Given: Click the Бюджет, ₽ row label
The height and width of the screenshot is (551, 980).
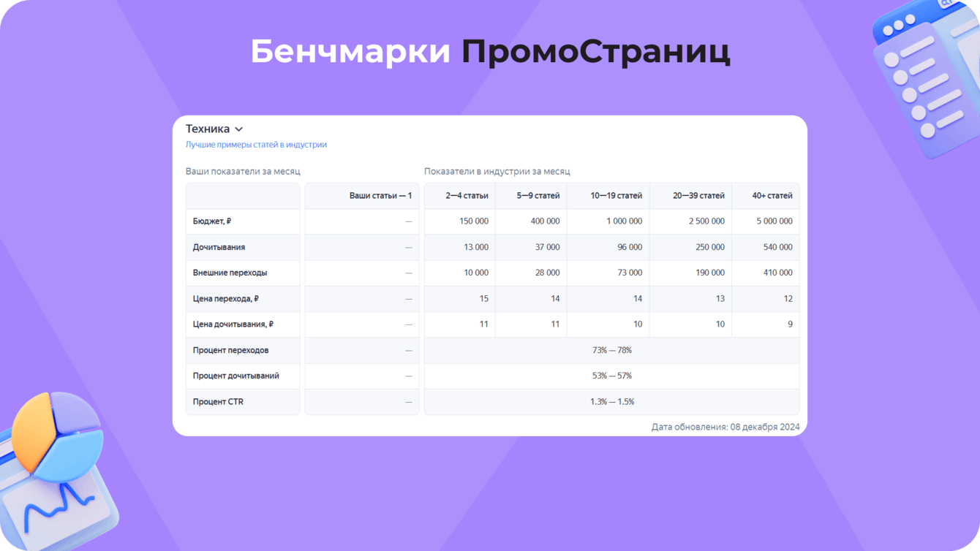Looking at the screenshot, I should (x=212, y=221).
